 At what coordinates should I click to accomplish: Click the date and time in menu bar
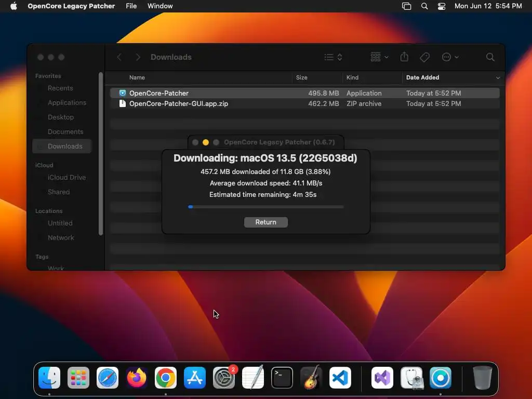click(488, 6)
